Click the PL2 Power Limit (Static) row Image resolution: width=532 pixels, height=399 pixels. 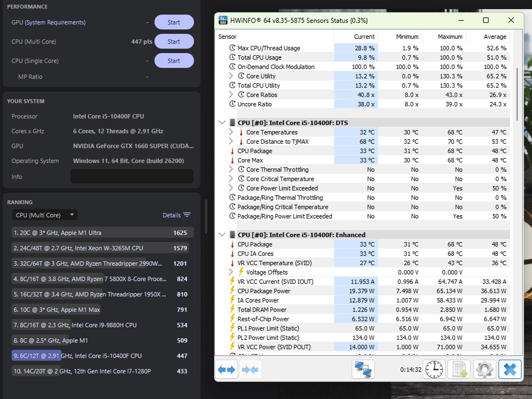tap(369, 337)
